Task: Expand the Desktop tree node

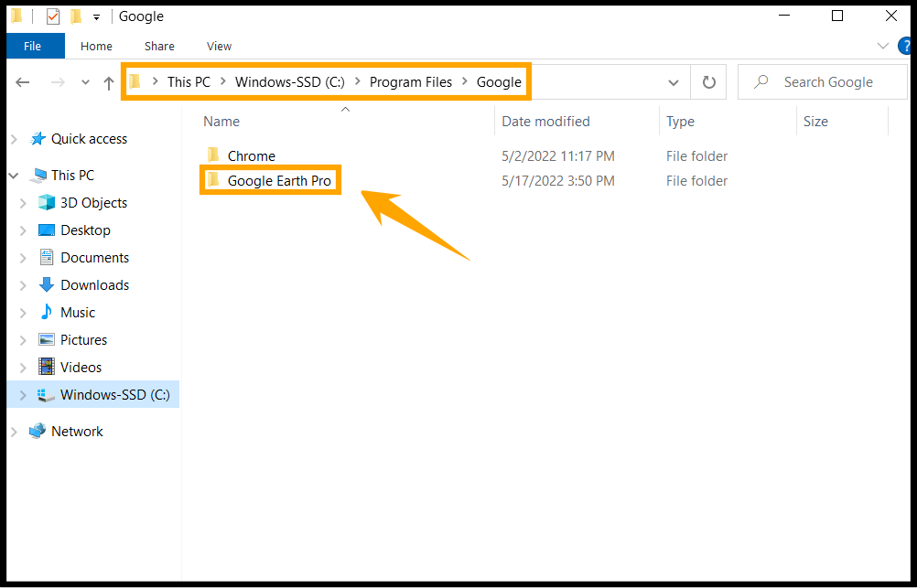Action: point(24,230)
